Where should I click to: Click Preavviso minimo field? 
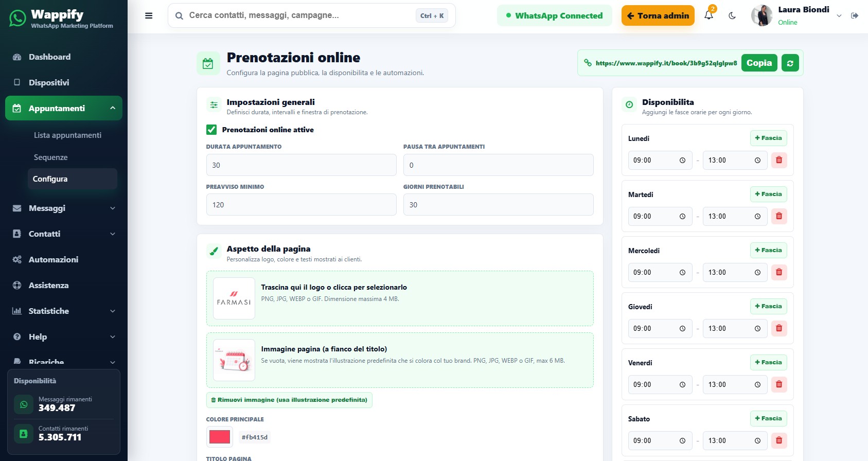301,205
